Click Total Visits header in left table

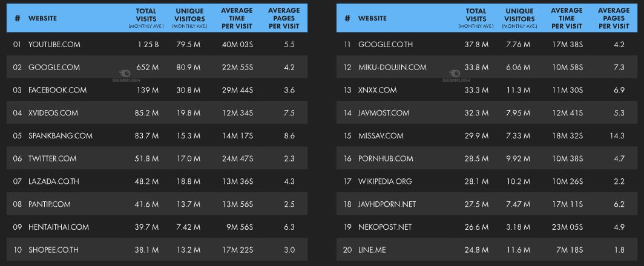click(x=146, y=19)
